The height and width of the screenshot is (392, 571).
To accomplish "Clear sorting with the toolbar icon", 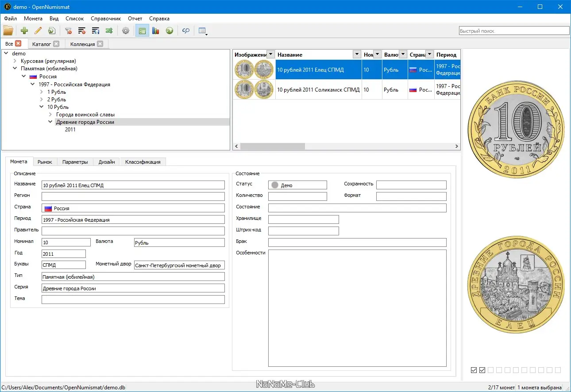I will (x=82, y=31).
